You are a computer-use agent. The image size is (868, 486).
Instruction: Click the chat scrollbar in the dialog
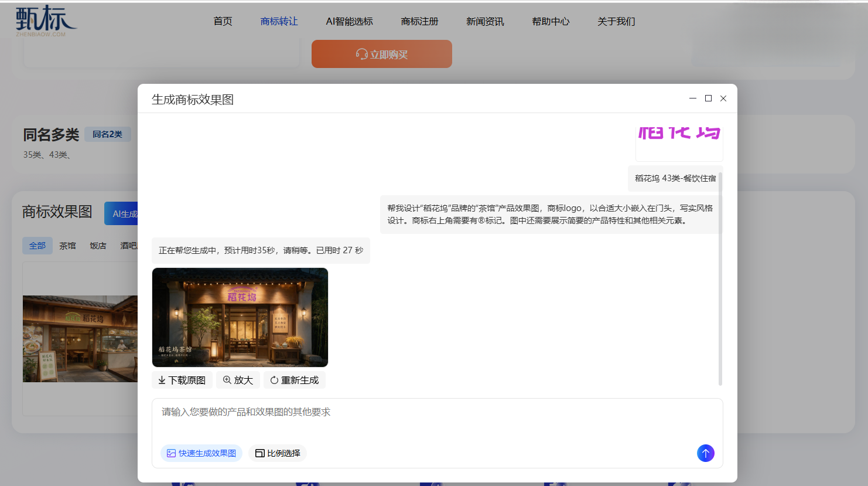720,279
